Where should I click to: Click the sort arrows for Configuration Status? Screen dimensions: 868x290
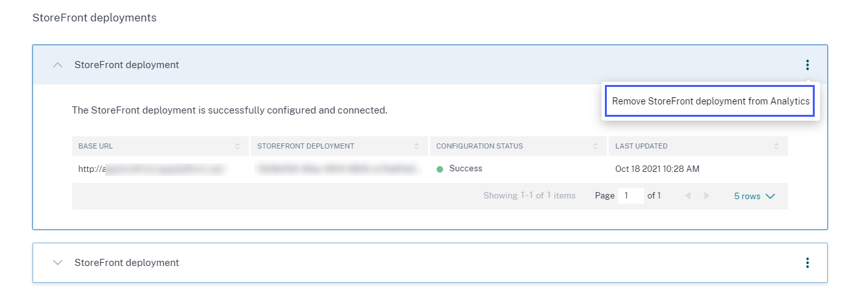tap(596, 146)
